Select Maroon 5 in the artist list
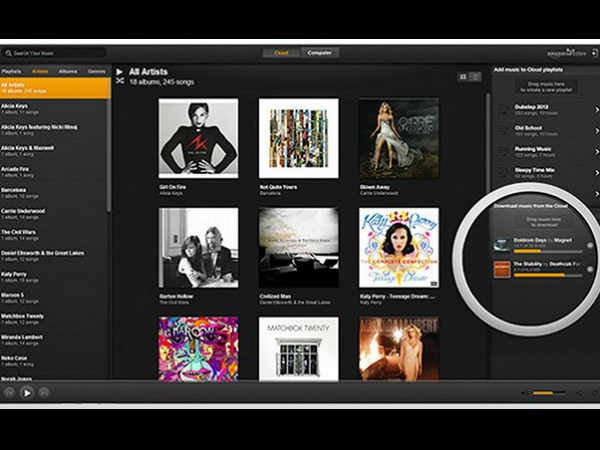The width and height of the screenshot is (600, 450). 55,298
